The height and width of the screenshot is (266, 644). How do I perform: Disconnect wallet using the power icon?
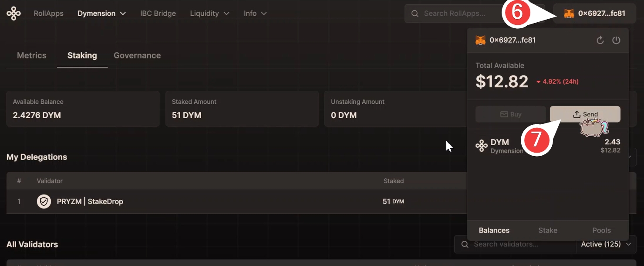pyautogui.click(x=616, y=41)
